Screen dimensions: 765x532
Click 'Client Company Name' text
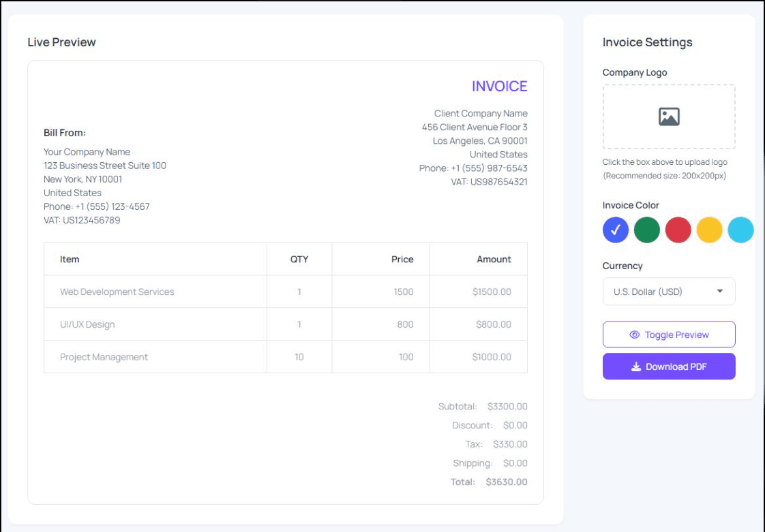481,113
